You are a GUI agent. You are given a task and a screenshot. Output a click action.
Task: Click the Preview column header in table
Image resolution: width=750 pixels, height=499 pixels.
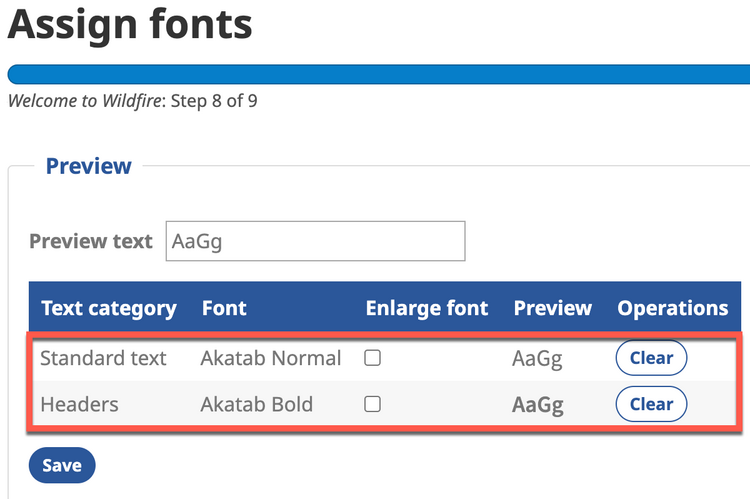(x=553, y=308)
